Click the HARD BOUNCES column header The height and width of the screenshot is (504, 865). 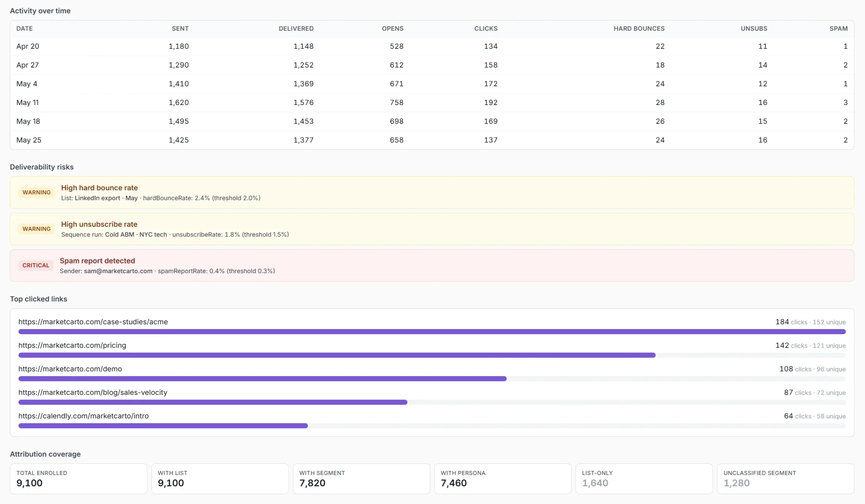point(639,29)
